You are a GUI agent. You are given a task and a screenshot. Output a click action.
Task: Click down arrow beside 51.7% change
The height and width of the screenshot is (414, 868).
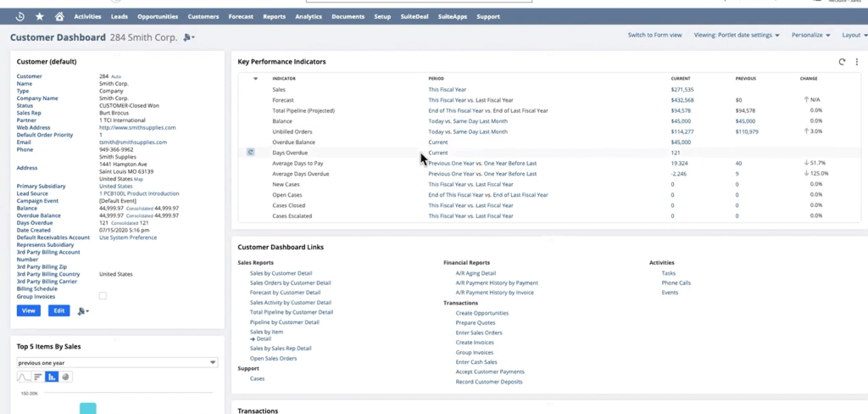point(806,163)
